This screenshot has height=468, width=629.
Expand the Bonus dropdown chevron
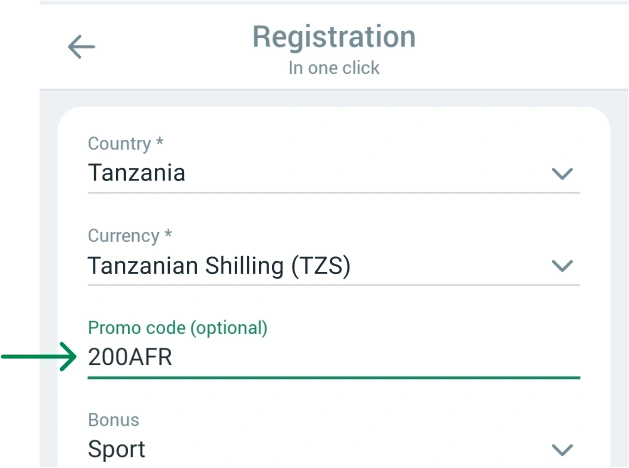[x=563, y=449]
